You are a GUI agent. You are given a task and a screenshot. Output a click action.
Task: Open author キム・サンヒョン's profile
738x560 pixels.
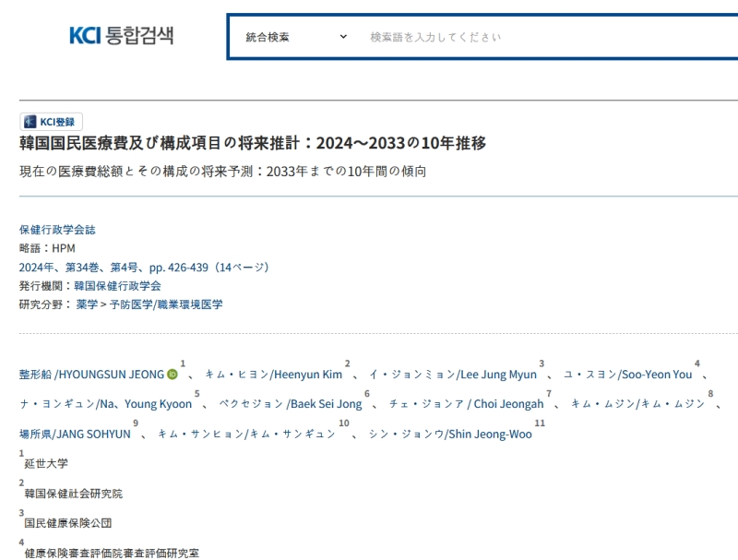pos(246,434)
